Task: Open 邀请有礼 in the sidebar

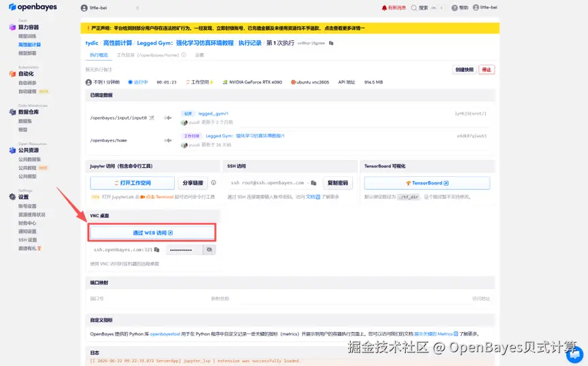Action: click(x=30, y=248)
